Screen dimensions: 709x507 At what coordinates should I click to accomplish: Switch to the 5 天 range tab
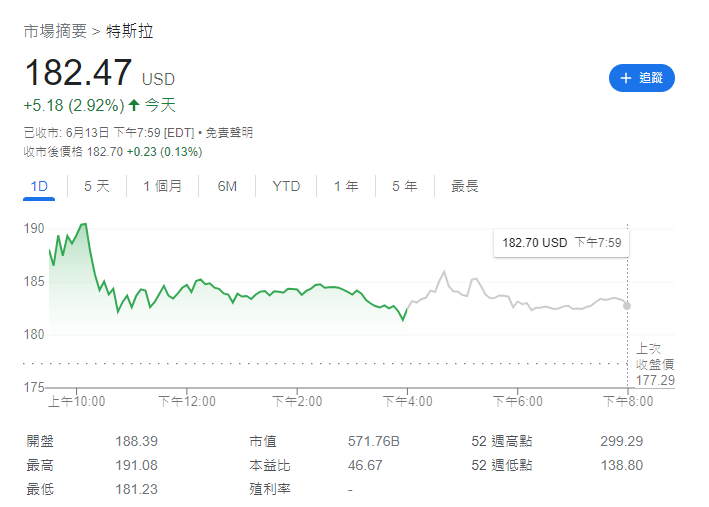coord(97,186)
